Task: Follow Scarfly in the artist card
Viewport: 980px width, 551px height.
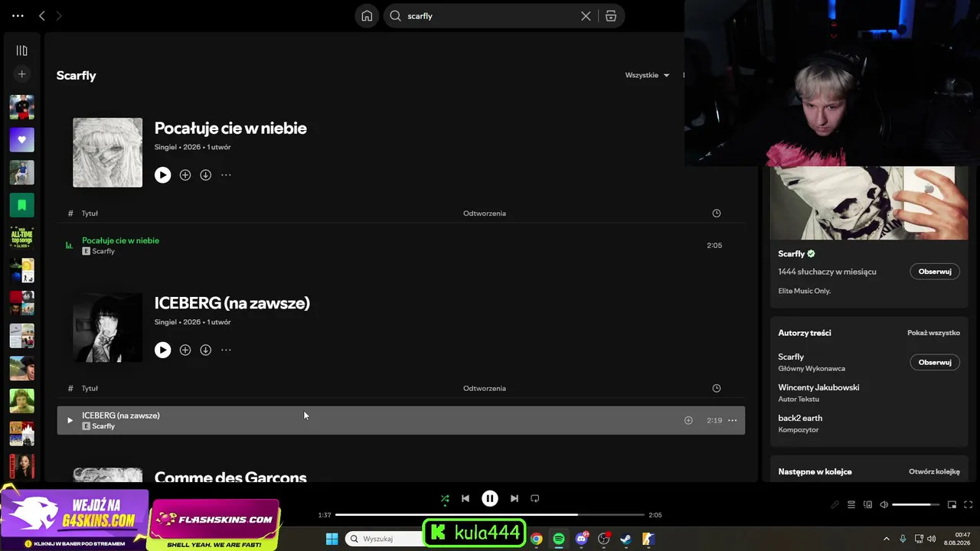Action: pos(935,272)
